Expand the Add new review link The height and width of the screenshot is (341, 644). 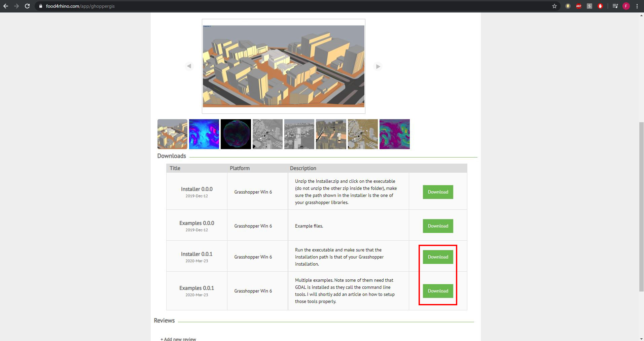click(x=178, y=339)
